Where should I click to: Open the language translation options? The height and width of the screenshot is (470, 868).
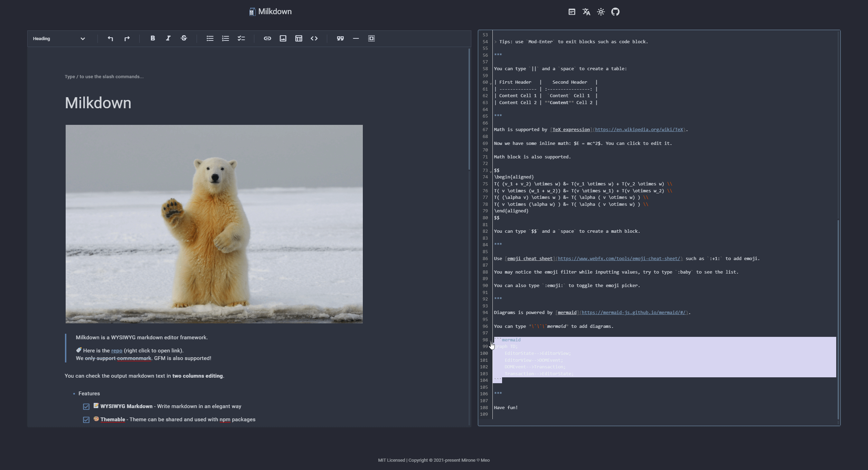click(586, 11)
